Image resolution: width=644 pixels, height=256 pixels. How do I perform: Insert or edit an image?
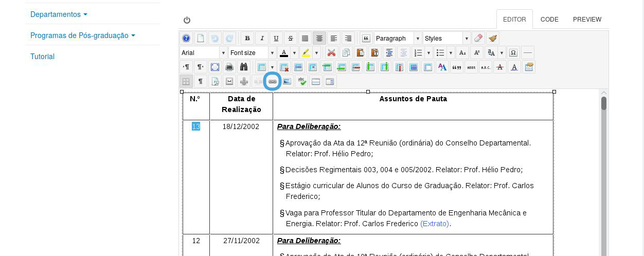click(x=287, y=81)
